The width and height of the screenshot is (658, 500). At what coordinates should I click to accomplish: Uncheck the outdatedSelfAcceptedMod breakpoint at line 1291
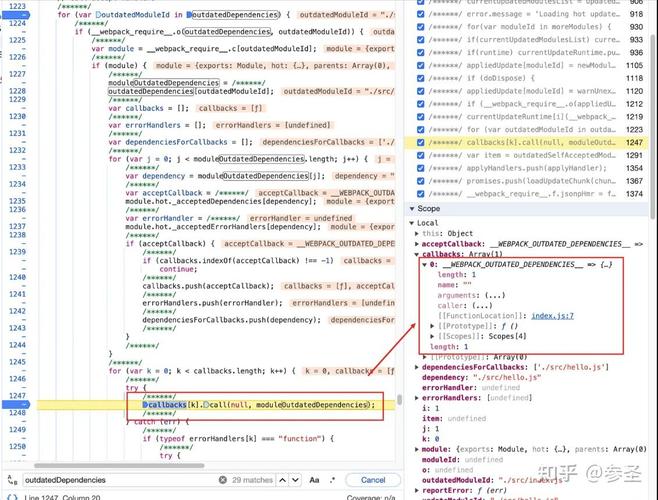click(420, 155)
